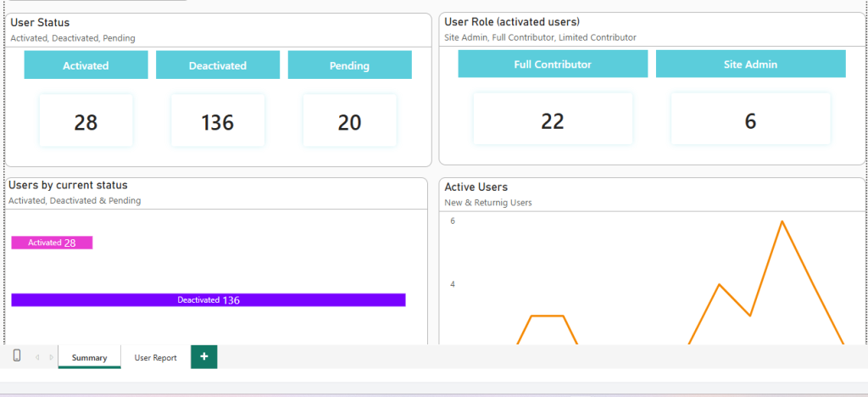Select the Deactivated status button
Viewport: 868px width, 397px height.
coord(218,65)
